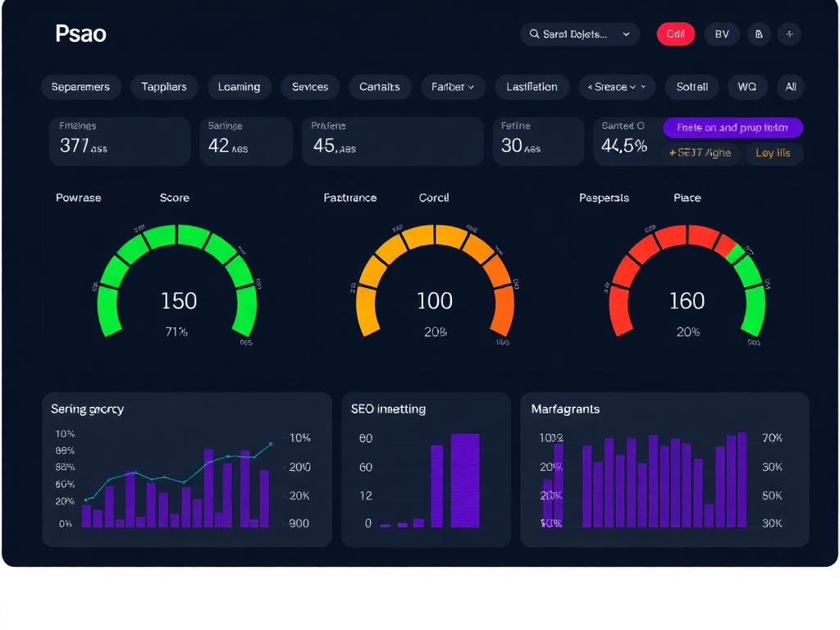Switch to the Separemers tab
Screen dimensions: 840x630
point(80,87)
